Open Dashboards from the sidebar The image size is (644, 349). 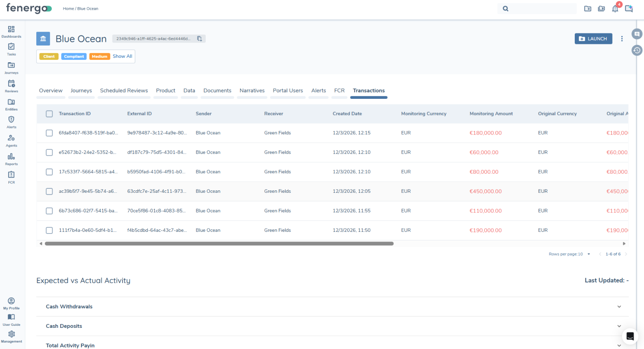point(11,31)
